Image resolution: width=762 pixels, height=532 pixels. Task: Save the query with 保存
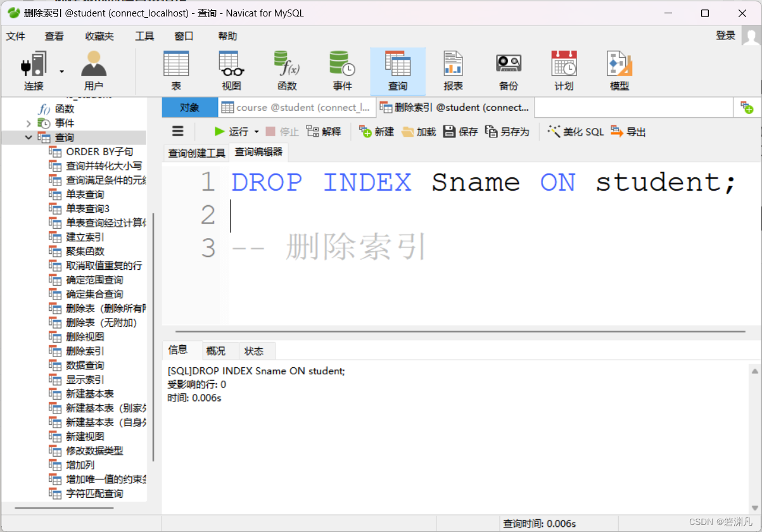coord(460,132)
